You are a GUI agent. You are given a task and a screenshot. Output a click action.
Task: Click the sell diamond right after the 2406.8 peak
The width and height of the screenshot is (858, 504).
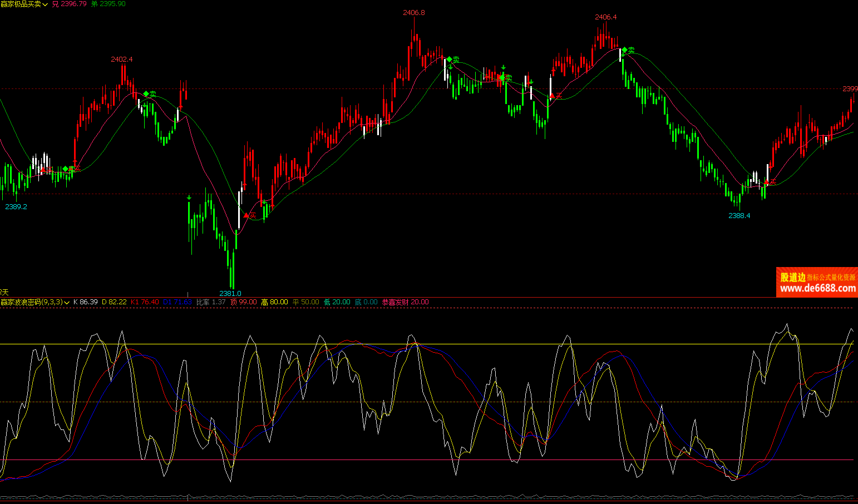[449, 60]
